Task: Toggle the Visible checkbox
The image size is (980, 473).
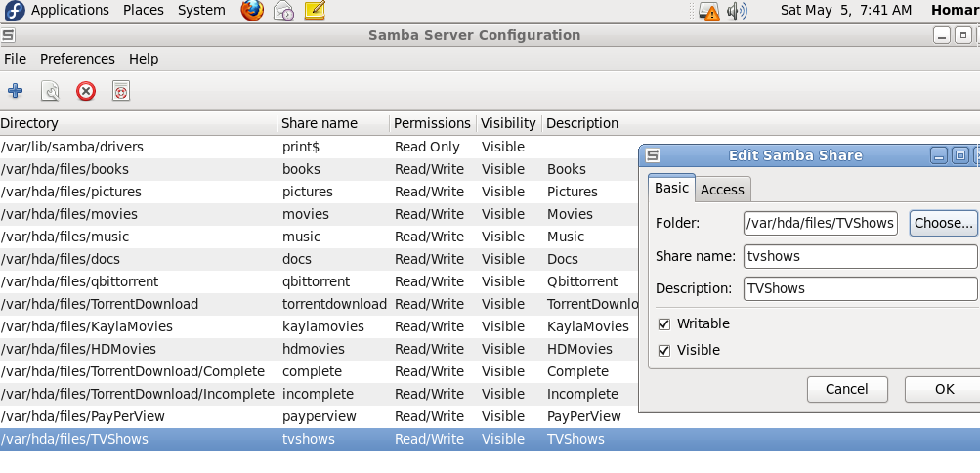Action: coord(664,351)
